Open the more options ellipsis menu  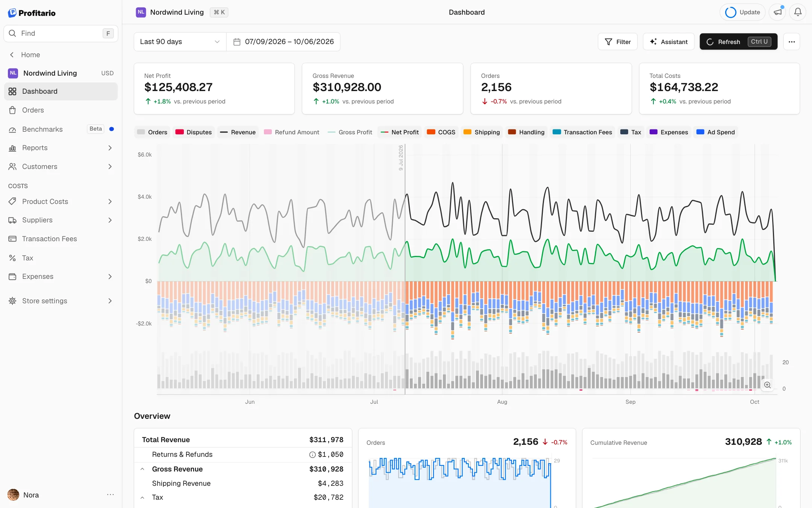click(x=792, y=42)
